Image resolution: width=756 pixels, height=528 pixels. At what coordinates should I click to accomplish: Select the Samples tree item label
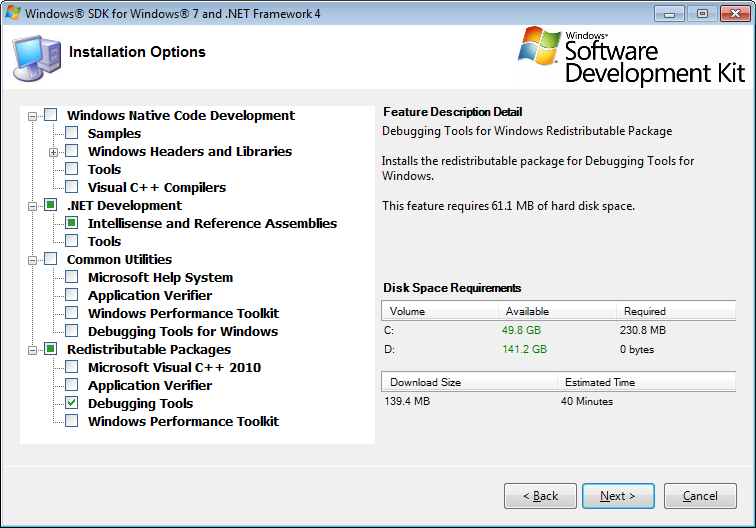[x=114, y=133]
